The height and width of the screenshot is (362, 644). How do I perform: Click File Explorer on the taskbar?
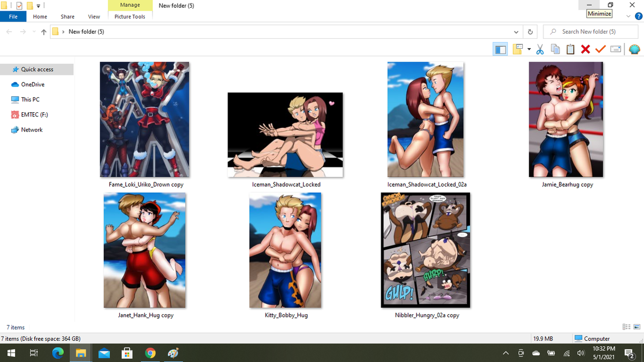81,353
